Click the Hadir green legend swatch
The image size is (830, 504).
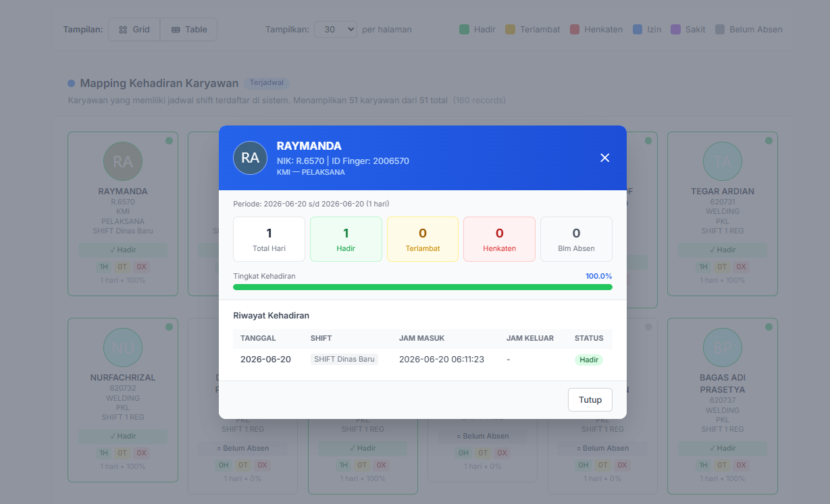pyautogui.click(x=464, y=29)
